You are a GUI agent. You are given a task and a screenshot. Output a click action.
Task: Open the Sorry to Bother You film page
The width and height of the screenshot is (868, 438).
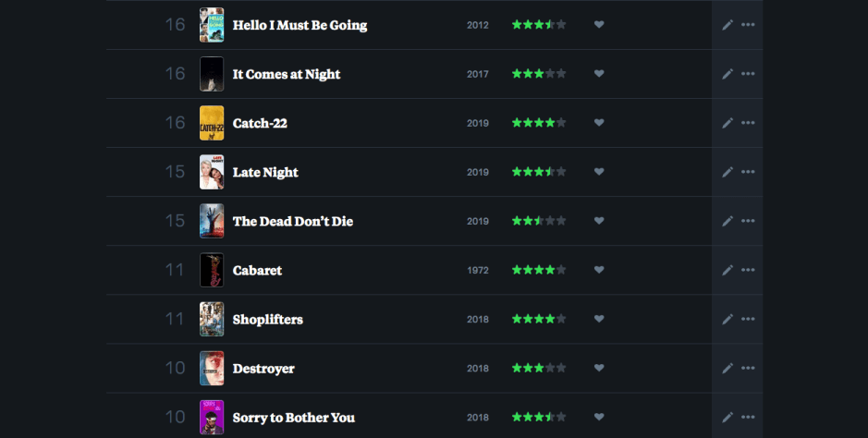pyautogui.click(x=293, y=418)
